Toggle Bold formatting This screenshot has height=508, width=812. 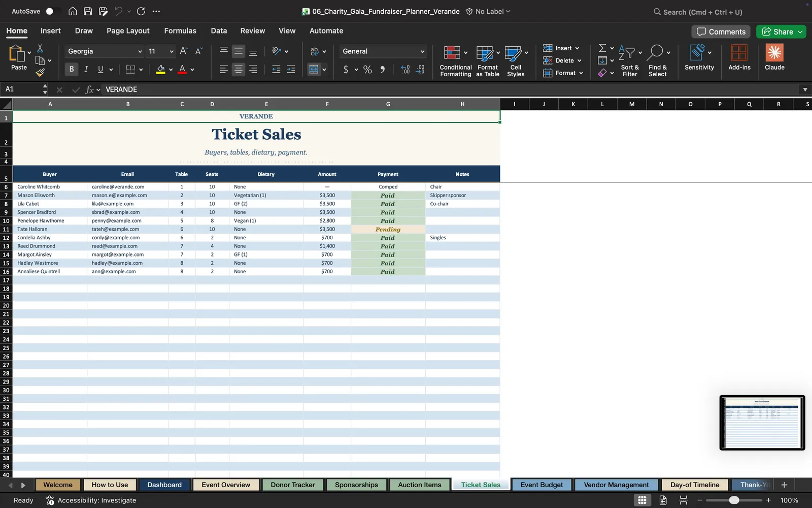[72, 69]
